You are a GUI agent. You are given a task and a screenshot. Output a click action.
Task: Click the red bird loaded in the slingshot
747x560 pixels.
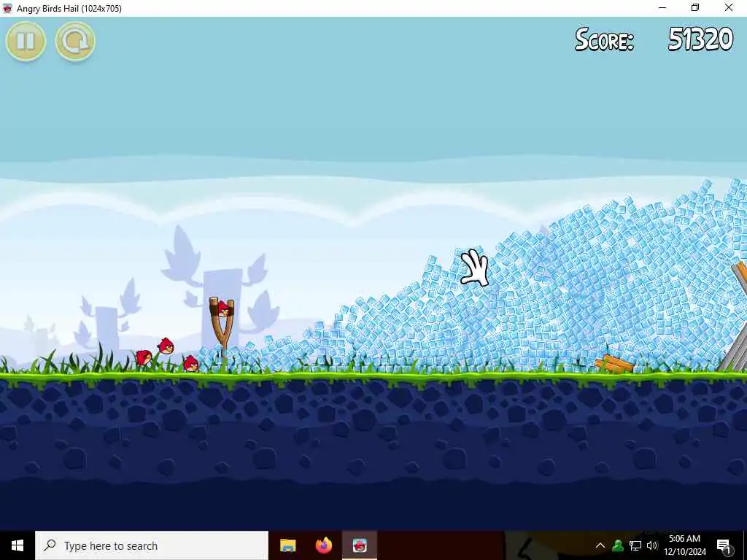coord(223,308)
